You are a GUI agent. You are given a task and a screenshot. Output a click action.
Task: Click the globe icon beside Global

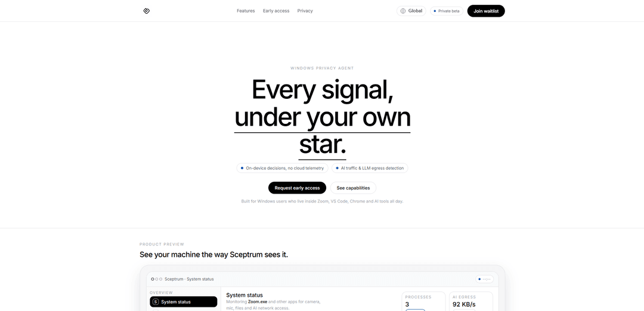pos(403,11)
